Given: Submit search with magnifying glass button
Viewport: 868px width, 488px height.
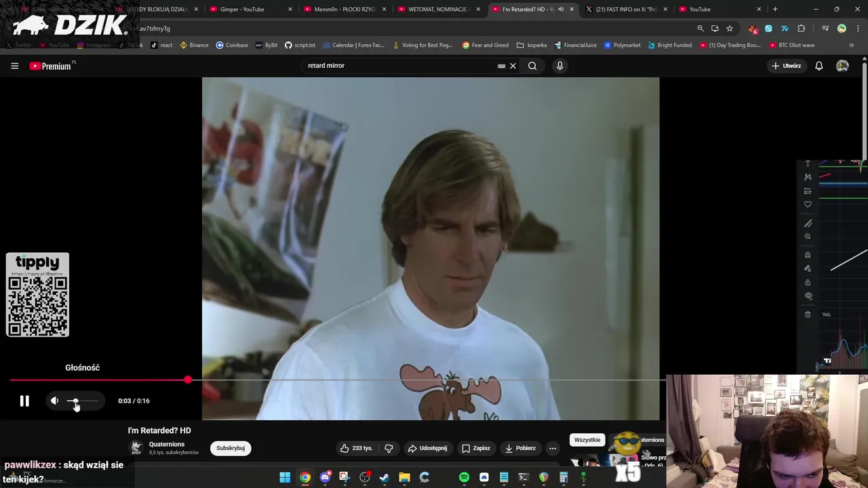Looking at the screenshot, I should 532,66.
